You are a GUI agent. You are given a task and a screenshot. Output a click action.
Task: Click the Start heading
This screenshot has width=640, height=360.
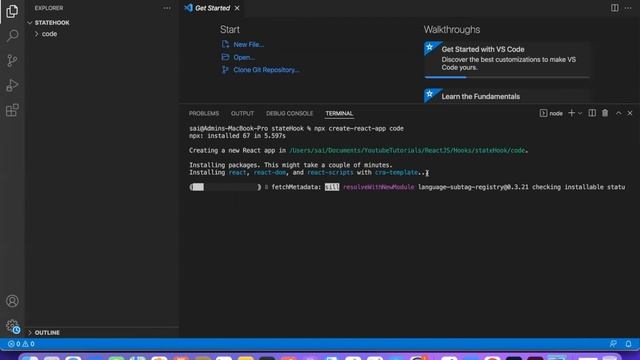(x=230, y=30)
